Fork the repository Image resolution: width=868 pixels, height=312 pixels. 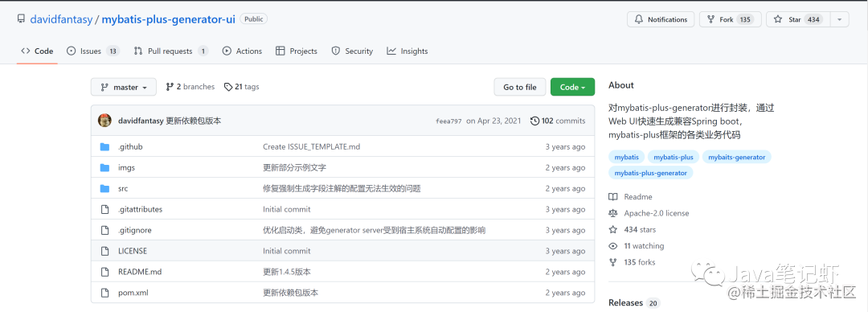(730, 19)
